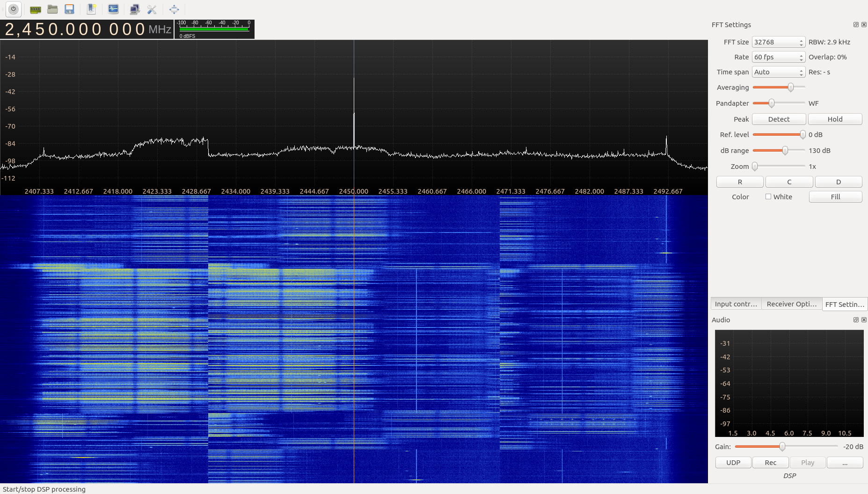Click the UDP button in Audio panel

pos(733,463)
